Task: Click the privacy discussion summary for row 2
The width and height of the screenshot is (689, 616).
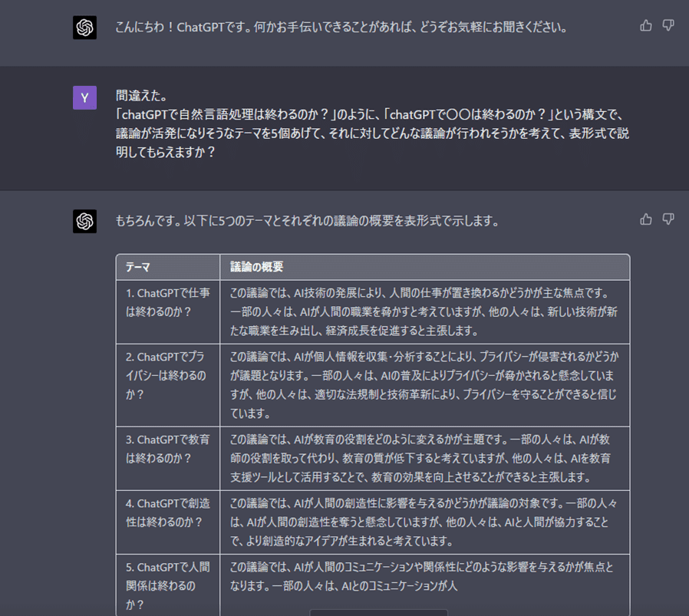Action: [425, 385]
